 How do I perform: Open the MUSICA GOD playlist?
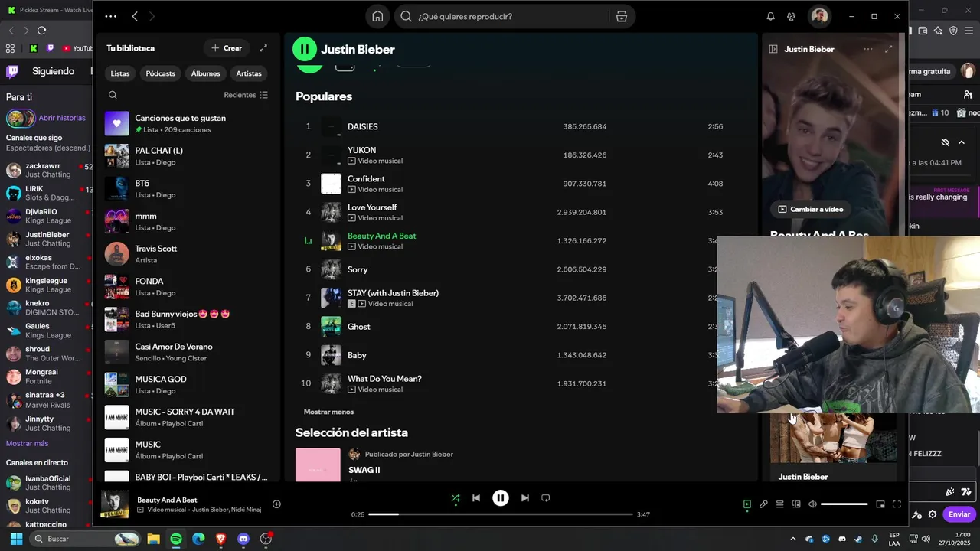click(188, 384)
